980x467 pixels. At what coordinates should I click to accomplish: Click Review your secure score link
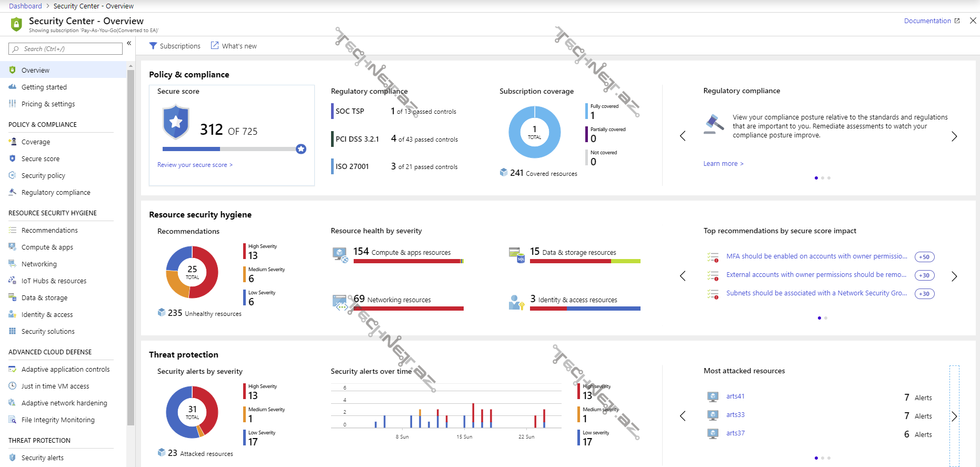coord(194,165)
